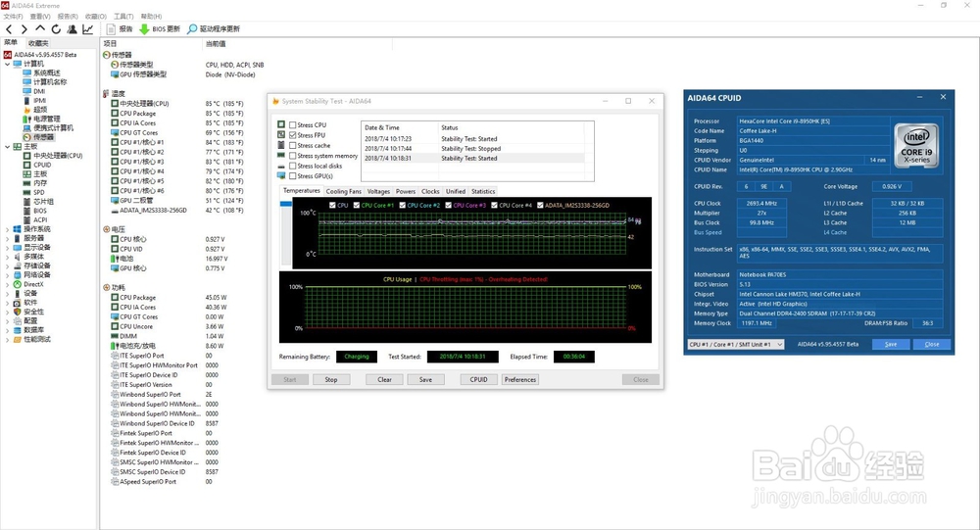
Task: Click Save in the stability test window
Action: [425, 379]
